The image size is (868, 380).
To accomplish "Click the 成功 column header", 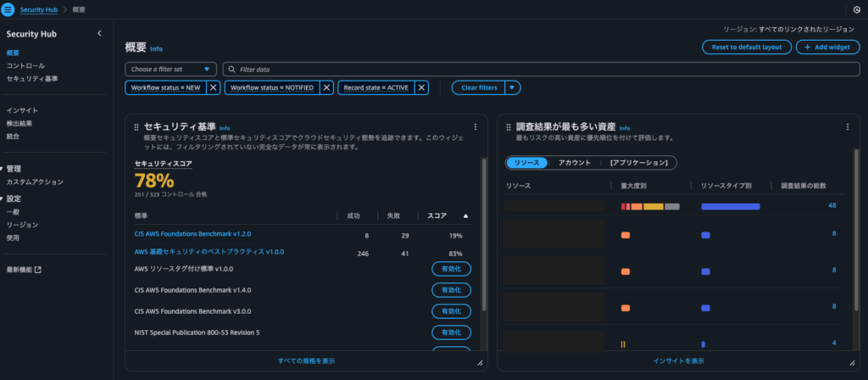I will (x=353, y=215).
